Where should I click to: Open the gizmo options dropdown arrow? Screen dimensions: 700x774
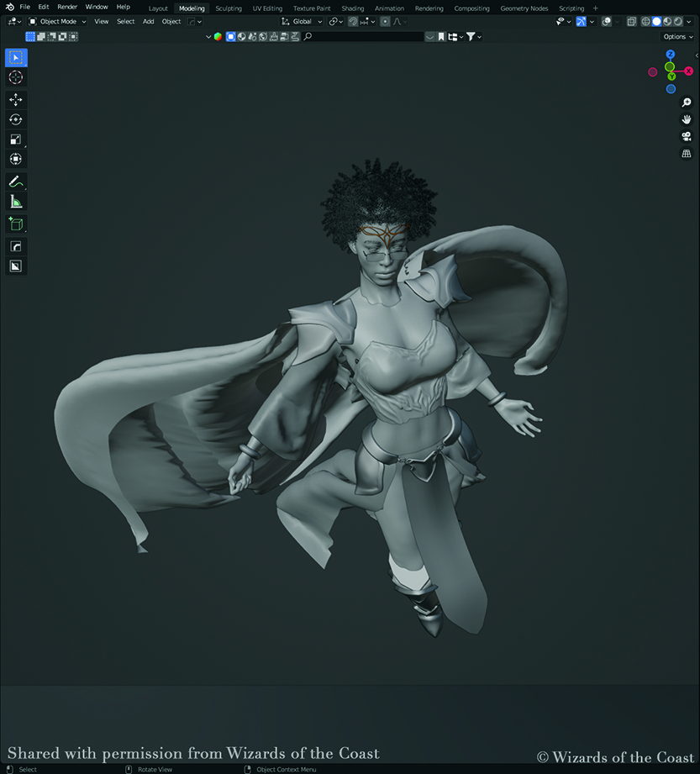pyautogui.click(x=592, y=22)
